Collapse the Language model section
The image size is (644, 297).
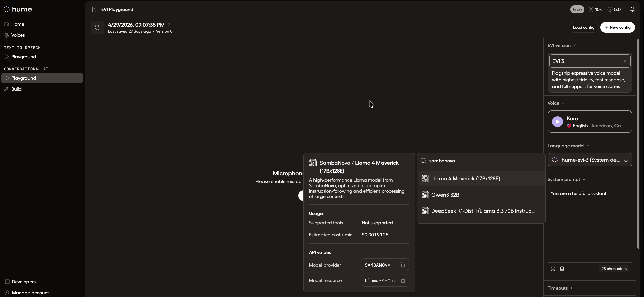[569, 146]
